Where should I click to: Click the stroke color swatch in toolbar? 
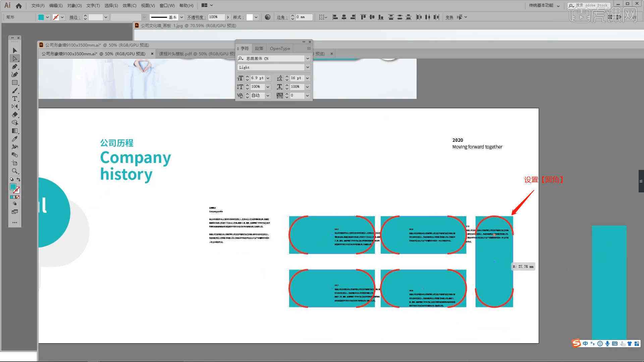pos(56,17)
